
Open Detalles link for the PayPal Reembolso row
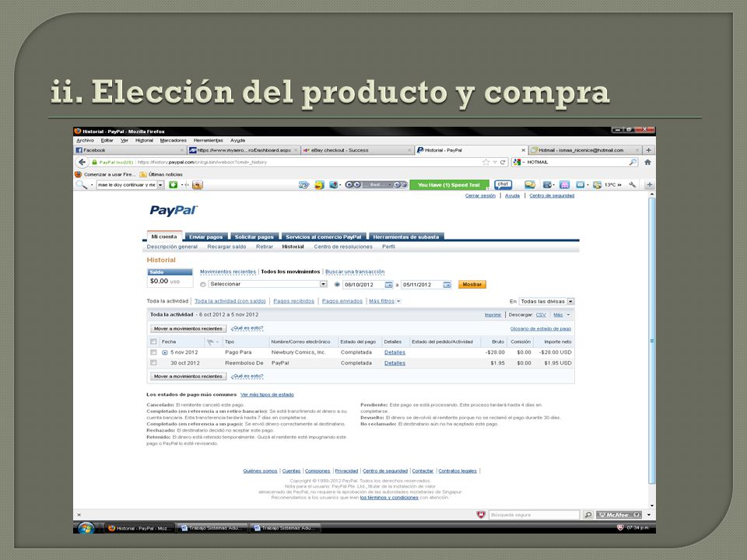coord(395,363)
